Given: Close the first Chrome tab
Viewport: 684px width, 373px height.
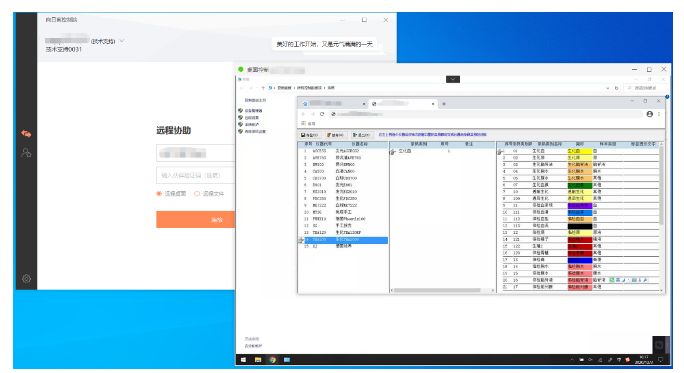Looking at the screenshot, I should click(364, 104).
